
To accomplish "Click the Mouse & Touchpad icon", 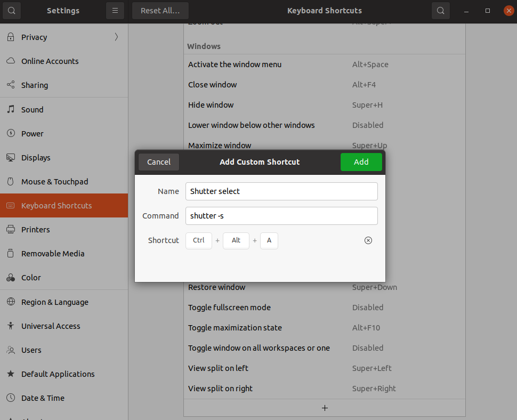I will [11, 181].
